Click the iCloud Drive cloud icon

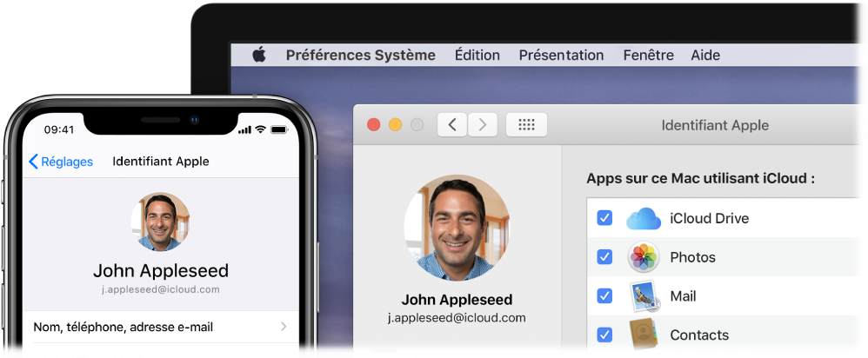pos(644,219)
